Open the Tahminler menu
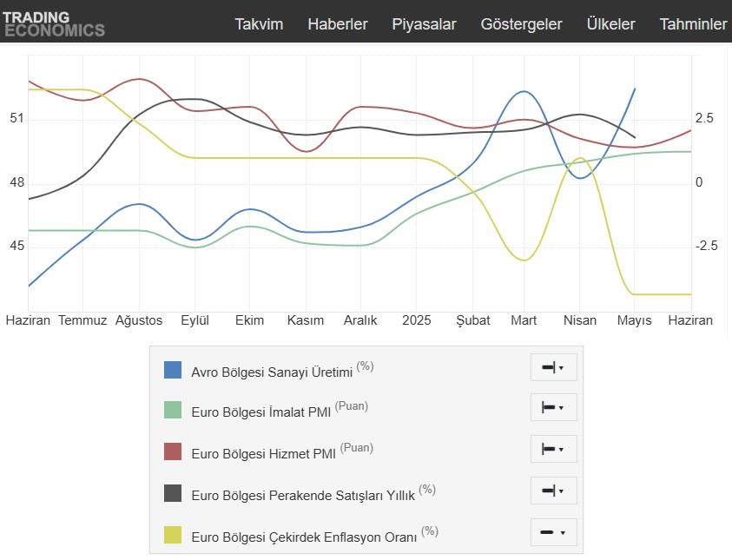Image resolution: width=732 pixels, height=560 pixels. coord(693,24)
